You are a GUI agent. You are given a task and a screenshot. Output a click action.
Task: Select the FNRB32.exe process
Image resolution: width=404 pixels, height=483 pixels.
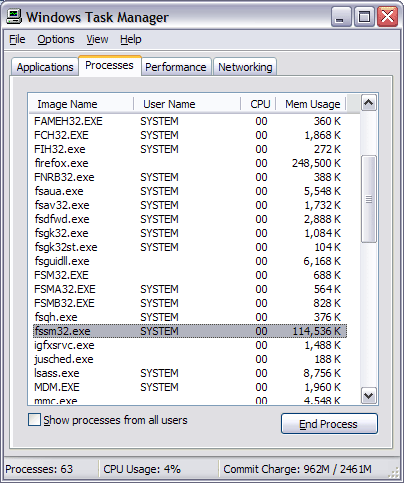click(x=190, y=177)
